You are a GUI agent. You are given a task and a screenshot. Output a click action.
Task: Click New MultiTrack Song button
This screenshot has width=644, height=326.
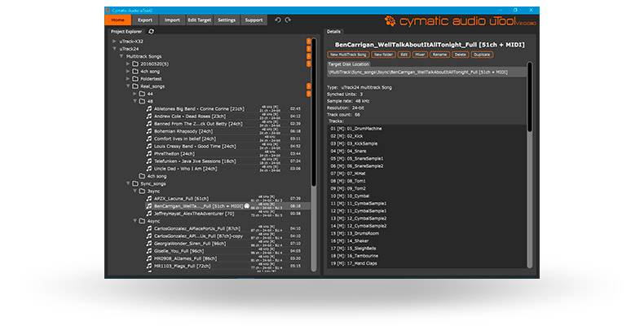pos(348,55)
